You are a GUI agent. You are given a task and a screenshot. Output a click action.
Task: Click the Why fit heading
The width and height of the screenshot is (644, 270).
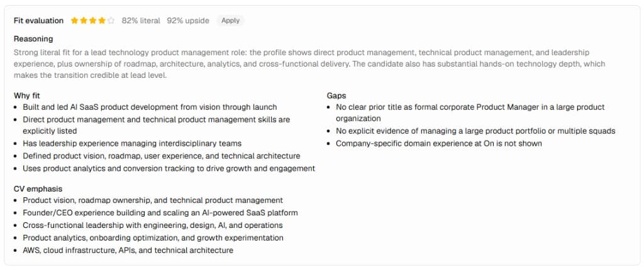tap(26, 95)
